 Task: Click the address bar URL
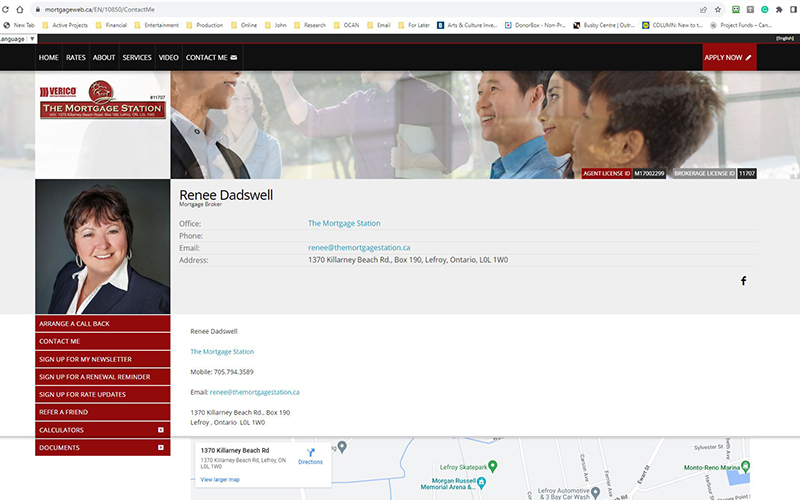point(99,9)
